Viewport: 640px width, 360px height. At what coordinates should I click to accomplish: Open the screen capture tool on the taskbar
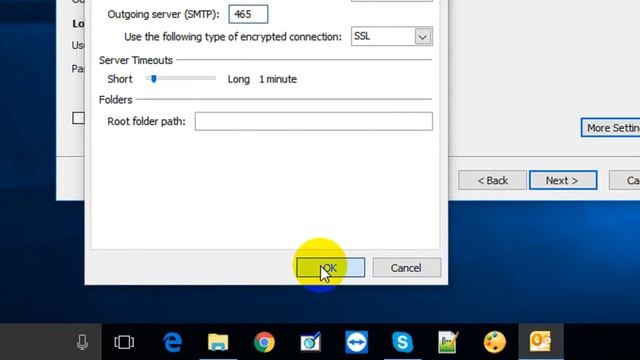coord(310,342)
